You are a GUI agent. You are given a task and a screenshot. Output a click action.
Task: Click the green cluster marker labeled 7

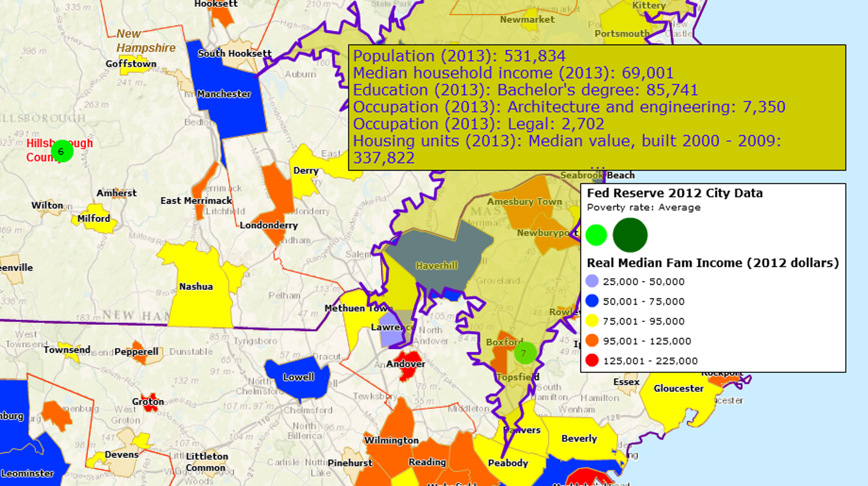point(525,353)
